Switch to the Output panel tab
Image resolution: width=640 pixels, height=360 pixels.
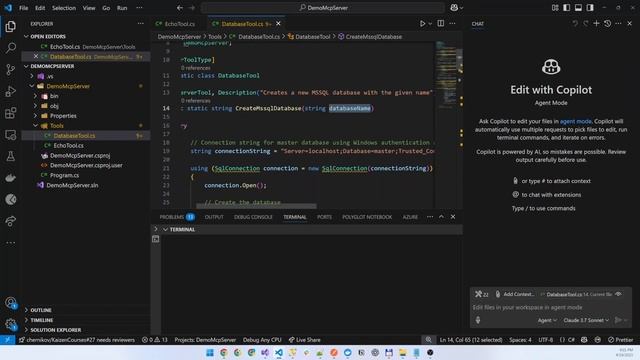[x=214, y=217]
